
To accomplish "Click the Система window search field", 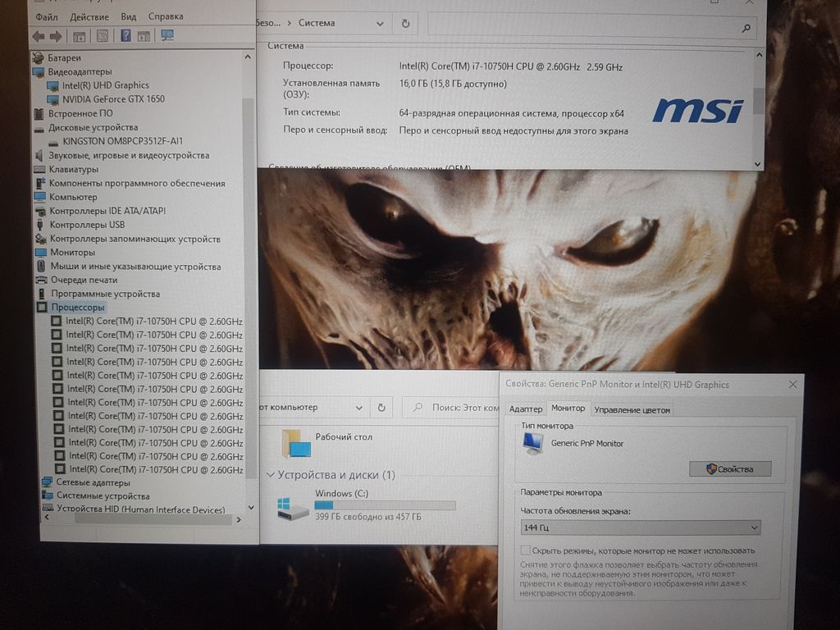I will pos(592,26).
